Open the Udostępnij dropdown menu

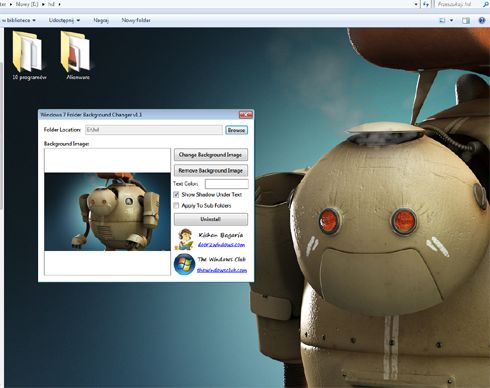point(64,20)
